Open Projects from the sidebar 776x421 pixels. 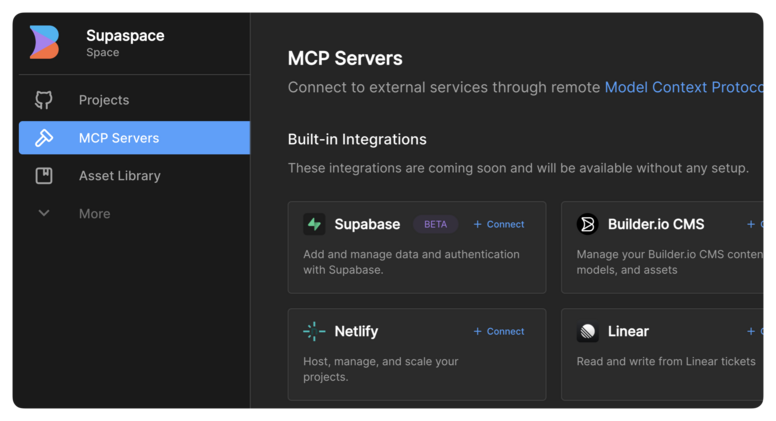pos(104,100)
